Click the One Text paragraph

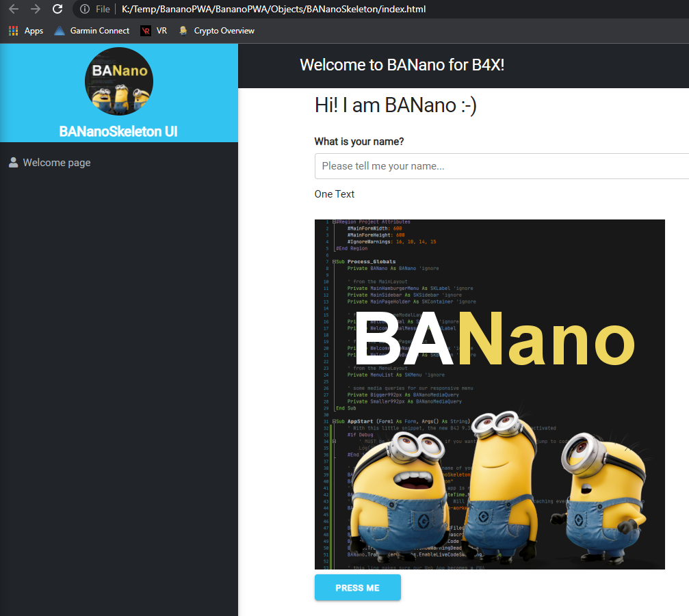tap(335, 194)
